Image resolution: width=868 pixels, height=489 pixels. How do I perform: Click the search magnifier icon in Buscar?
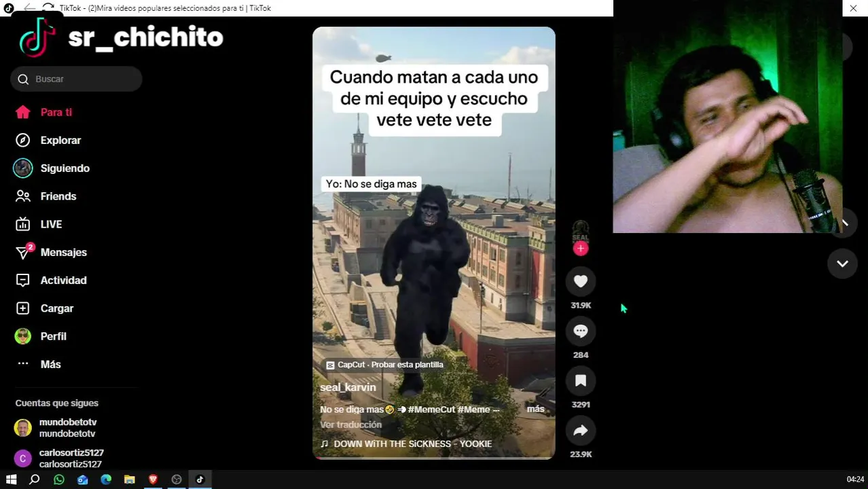pos(23,79)
